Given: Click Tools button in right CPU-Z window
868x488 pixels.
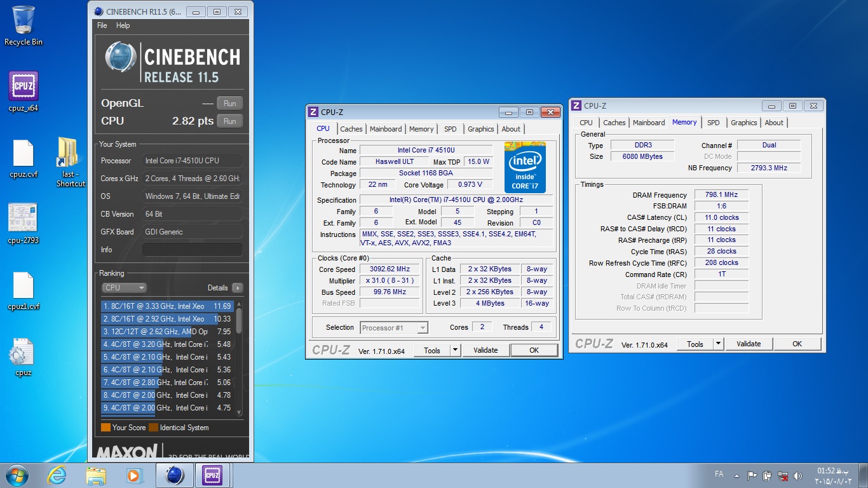Looking at the screenshot, I should click(x=695, y=344).
